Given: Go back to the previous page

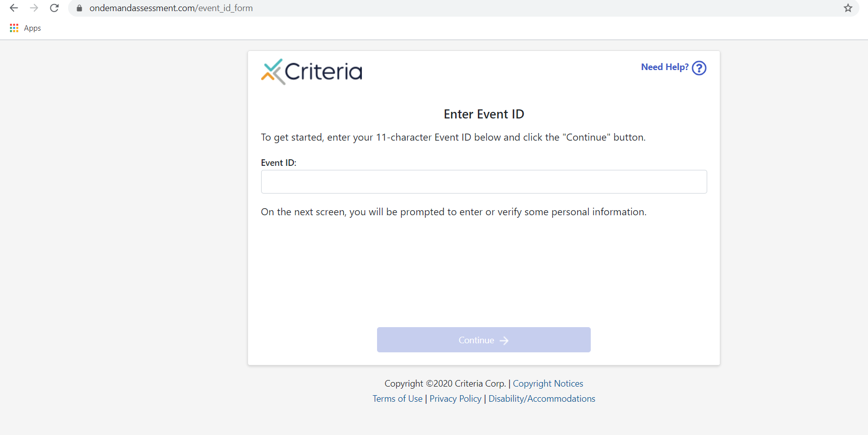Looking at the screenshot, I should click(x=14, y=8).
